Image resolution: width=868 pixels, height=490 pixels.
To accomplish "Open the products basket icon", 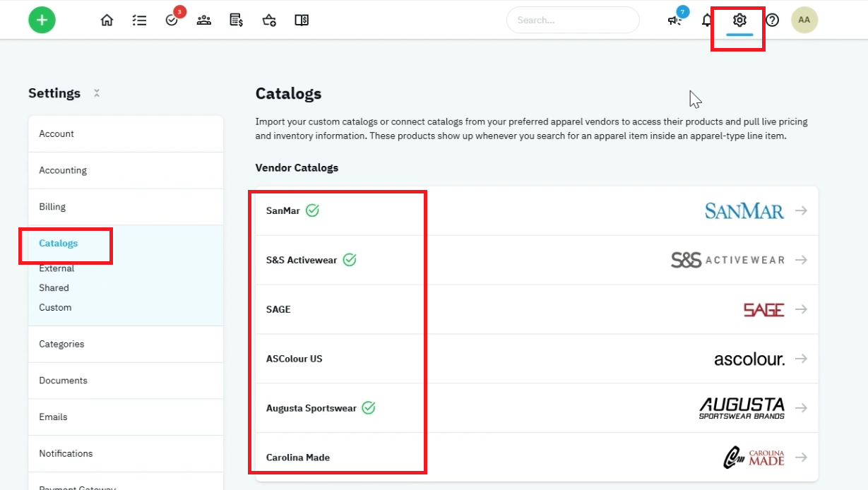I will pyautogui.click(x=269, y=20).
